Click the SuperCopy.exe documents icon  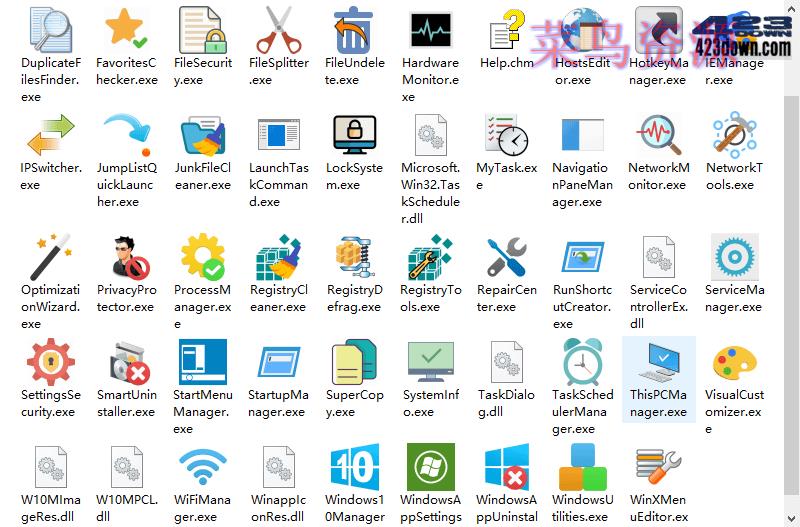(354, 362)
